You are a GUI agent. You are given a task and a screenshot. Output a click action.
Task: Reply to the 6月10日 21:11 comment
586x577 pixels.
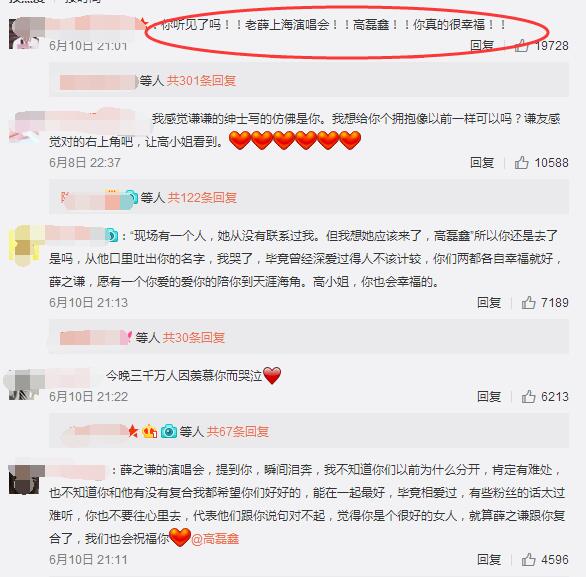489,559
